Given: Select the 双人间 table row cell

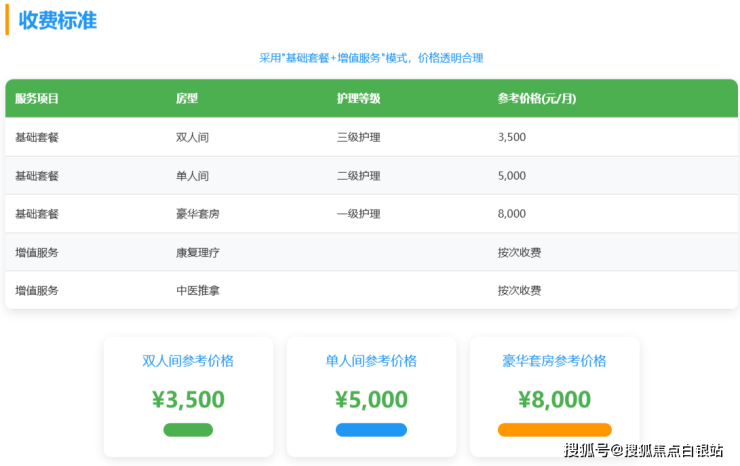Looking at the screenshot, I should click(x=192, y=137).
